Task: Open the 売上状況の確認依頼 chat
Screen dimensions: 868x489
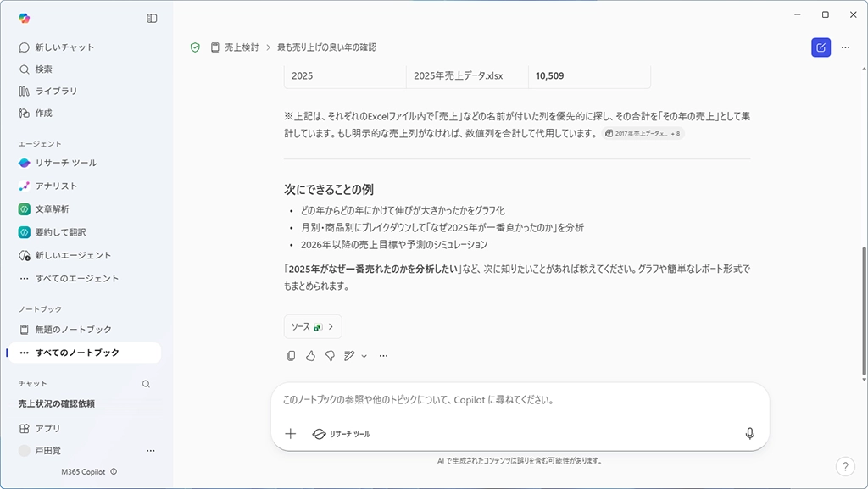Action: [x=57, y=404]
